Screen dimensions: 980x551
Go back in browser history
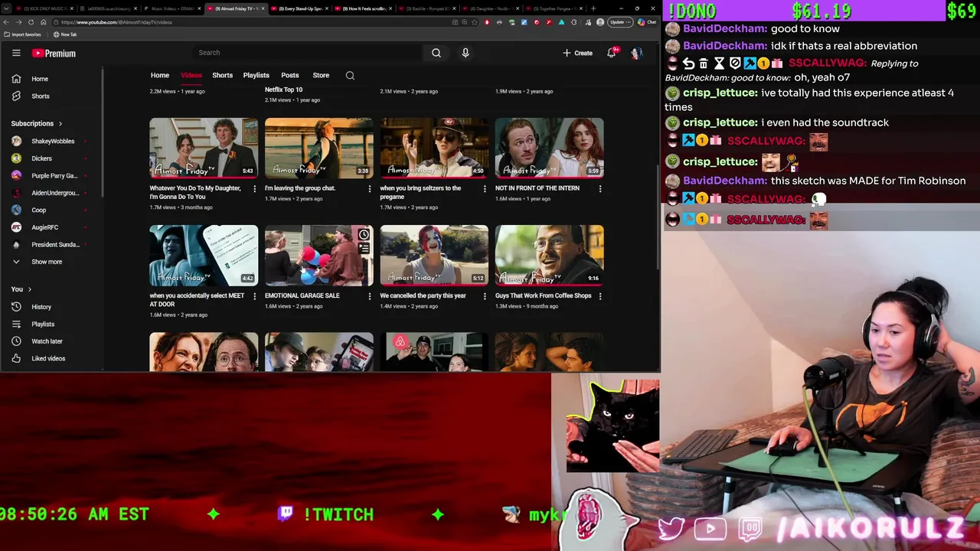coord(6,22)
